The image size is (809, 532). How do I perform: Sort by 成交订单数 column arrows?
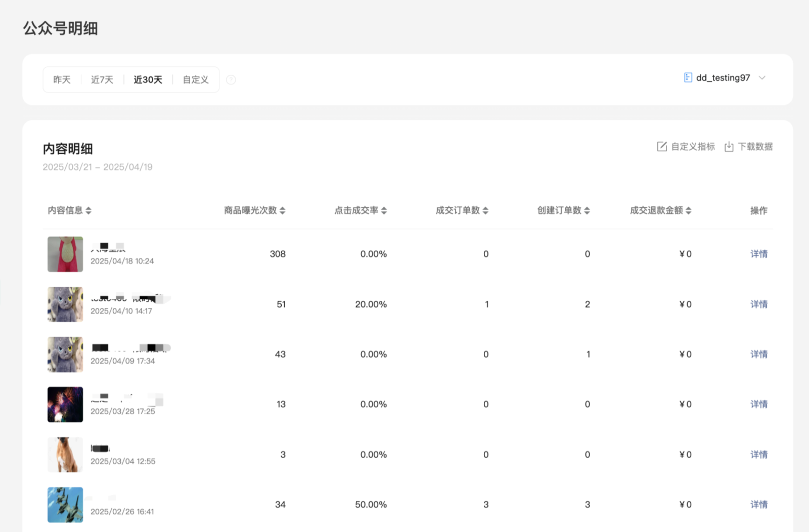[485, 210]
